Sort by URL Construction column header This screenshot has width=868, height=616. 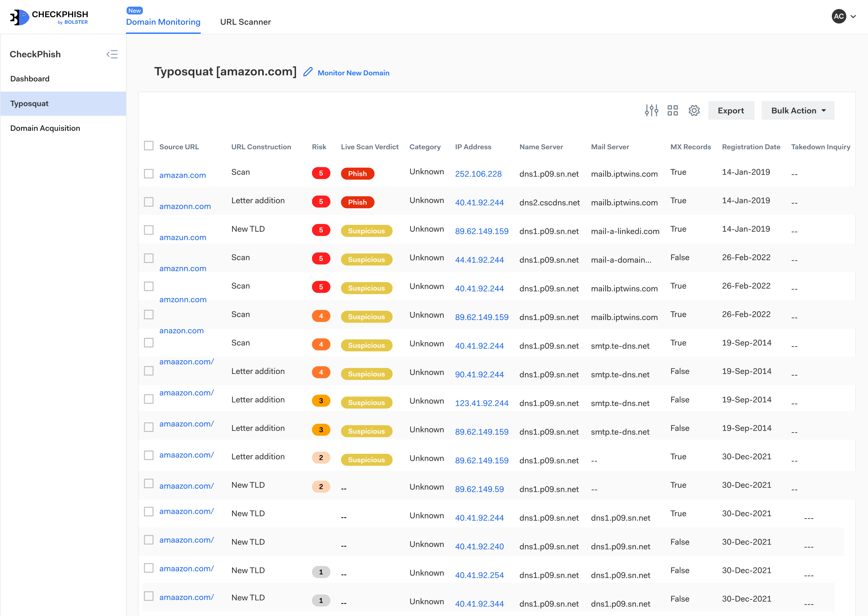tap(261, 147)
